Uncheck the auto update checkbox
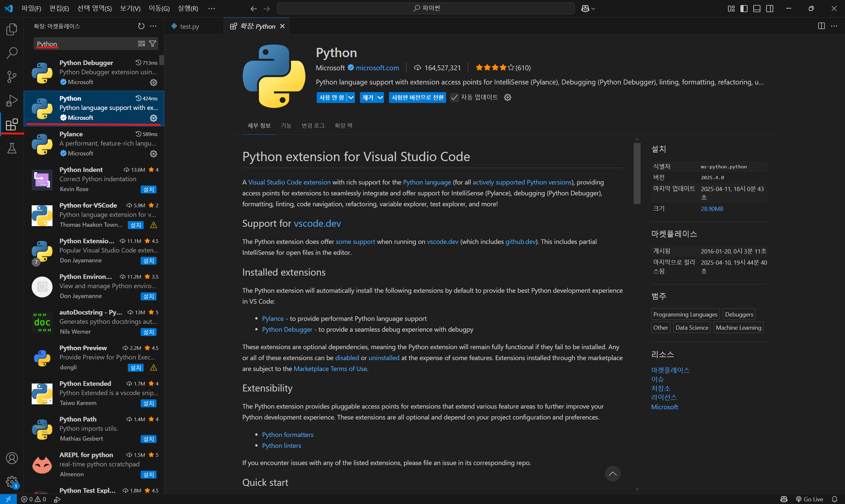The width and height of the screenshot is (845, 504). point(454,98)
